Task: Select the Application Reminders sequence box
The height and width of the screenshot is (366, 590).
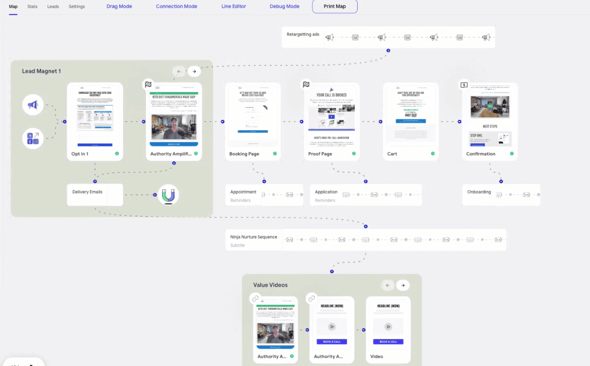Action: [366, 195]
